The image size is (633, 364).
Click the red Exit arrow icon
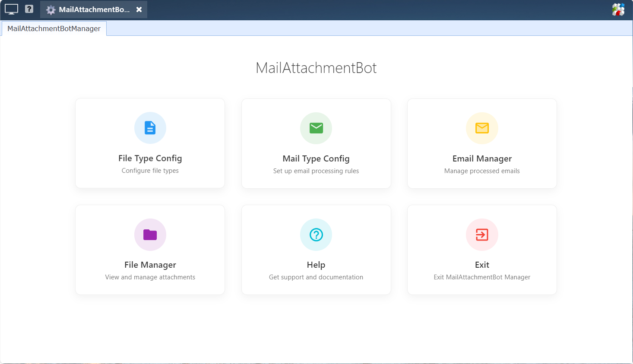pos(482,234)
